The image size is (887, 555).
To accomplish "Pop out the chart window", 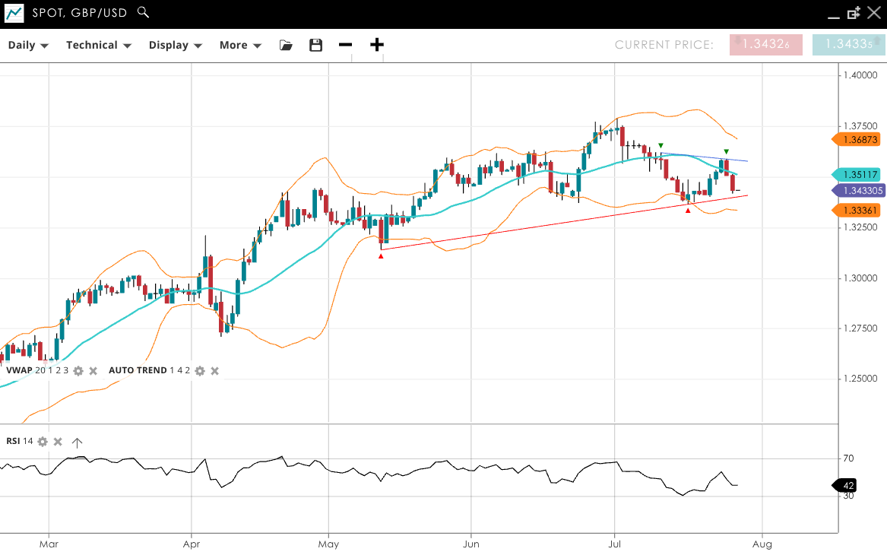I will point(853,13).
